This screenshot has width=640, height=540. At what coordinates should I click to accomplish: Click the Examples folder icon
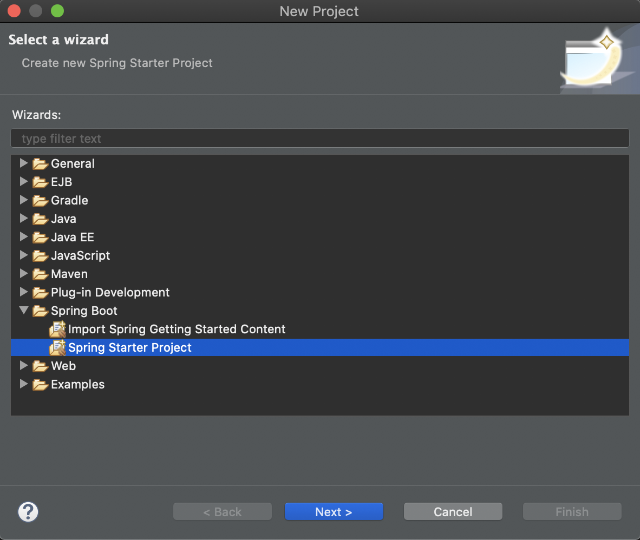[40, 384]
